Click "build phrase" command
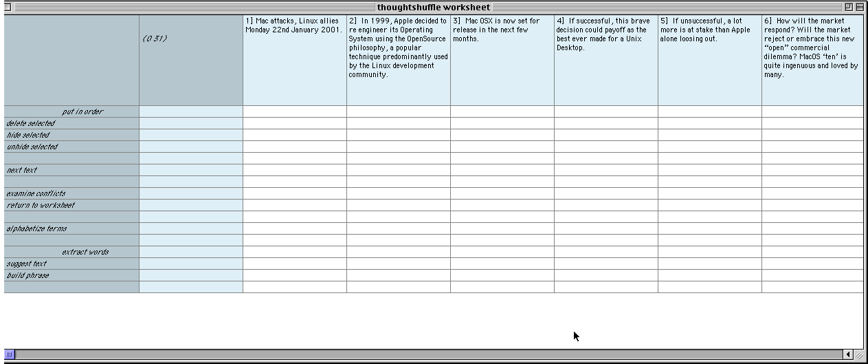The image size is (868, 364). (x=28, y=275)
